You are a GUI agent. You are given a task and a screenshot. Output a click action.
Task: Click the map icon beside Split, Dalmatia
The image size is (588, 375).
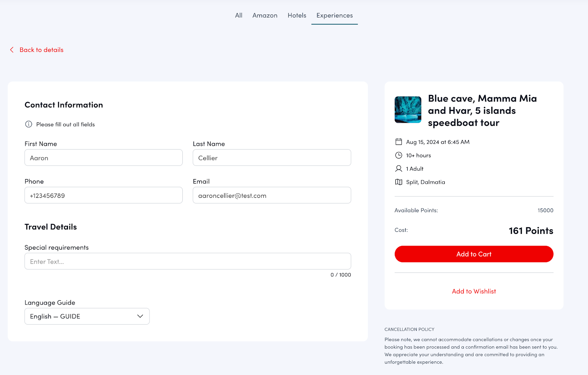pyautogui.click(x=398, y=182)
